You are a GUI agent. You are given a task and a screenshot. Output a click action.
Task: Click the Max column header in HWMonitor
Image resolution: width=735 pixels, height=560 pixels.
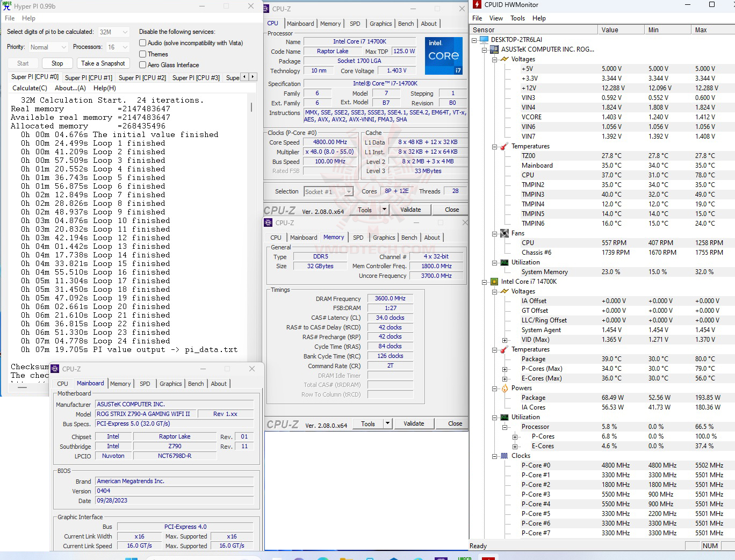(x=713, y=30)
